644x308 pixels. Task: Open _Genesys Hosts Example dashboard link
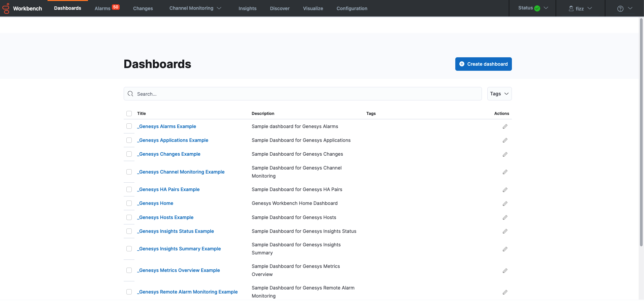(165, 217)
